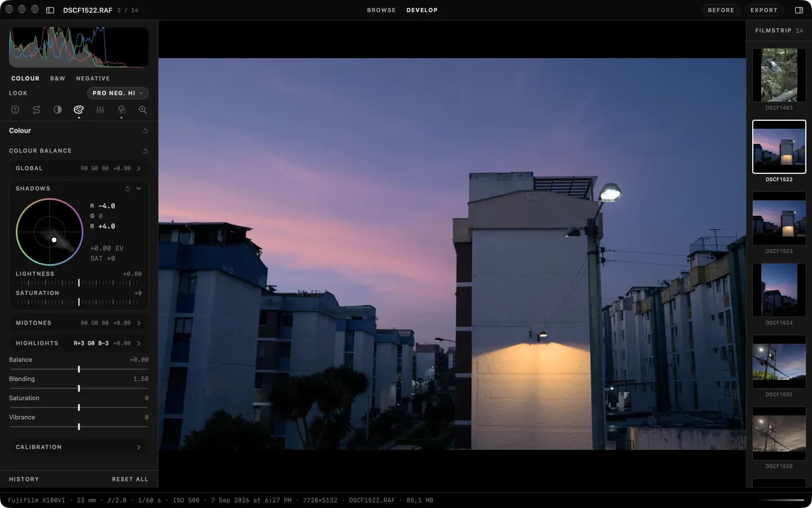Select the colour palette panel icon

(79, 110)
